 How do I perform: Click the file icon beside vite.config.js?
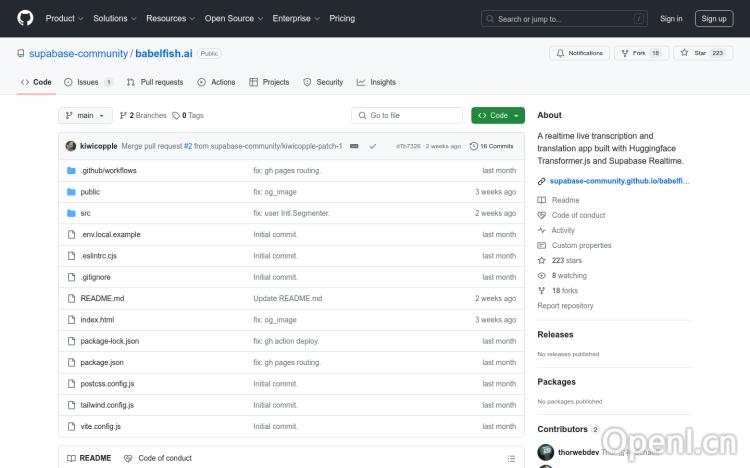[x=71, y=426]
